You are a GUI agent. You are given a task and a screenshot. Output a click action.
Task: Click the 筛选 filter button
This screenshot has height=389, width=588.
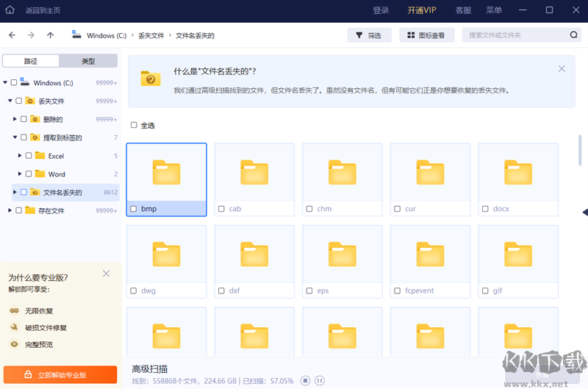click(370, 35)
